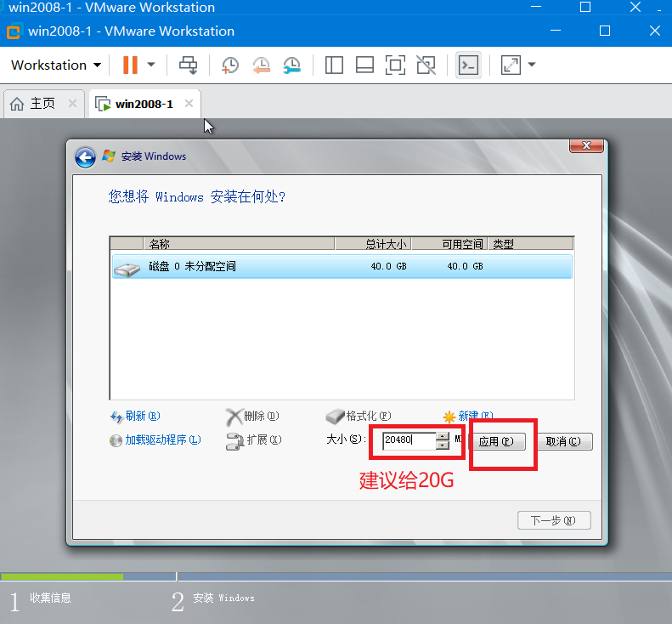Toggle the thumbnail bar view

pos(364,65)
